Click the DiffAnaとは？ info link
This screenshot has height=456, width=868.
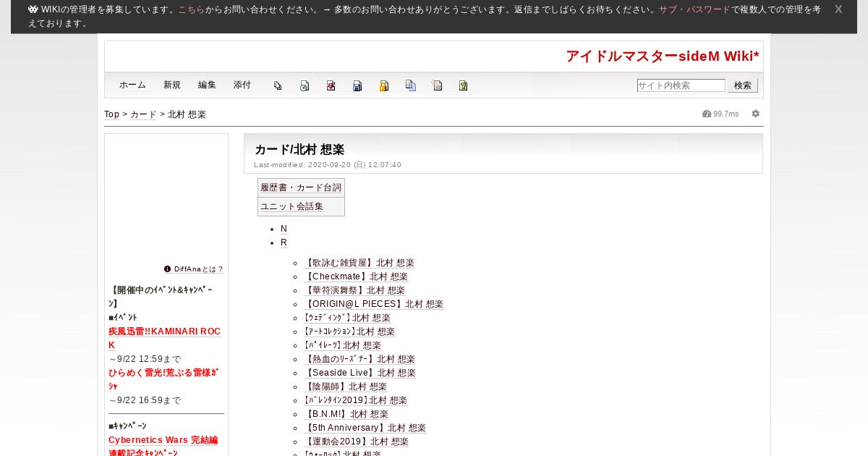tap(194, 269)
